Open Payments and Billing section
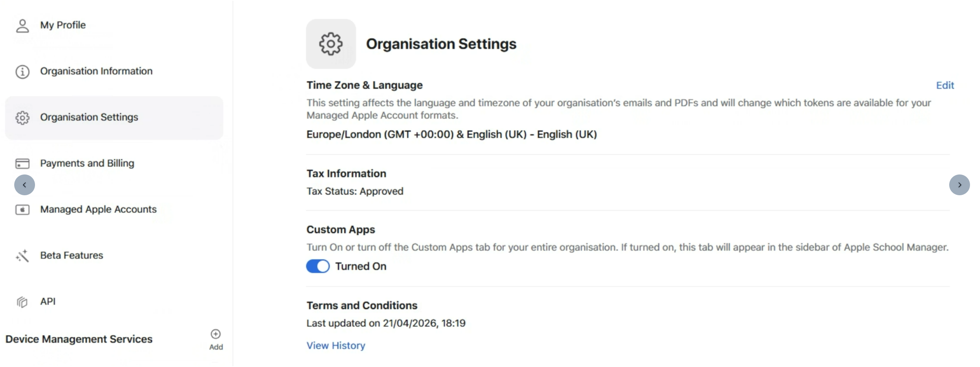 click(x=87, y=163)
